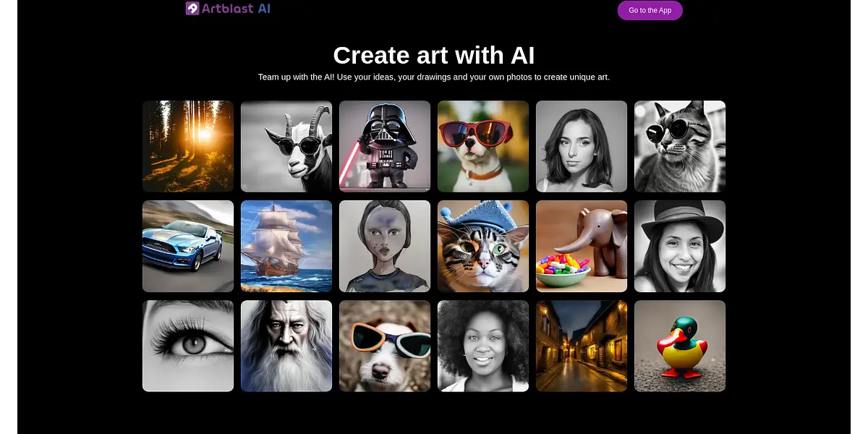Select the dog wearing red sunglasses image
This screenshot has height=434, width=868.
483,146
